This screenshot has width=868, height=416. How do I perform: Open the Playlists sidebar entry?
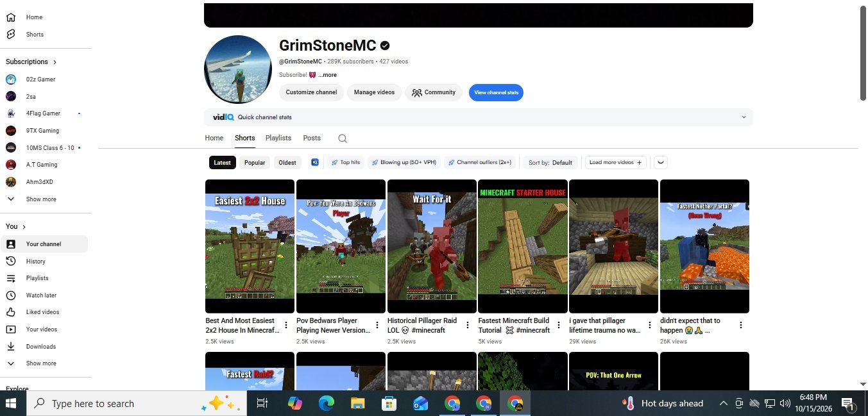point(37,278)
